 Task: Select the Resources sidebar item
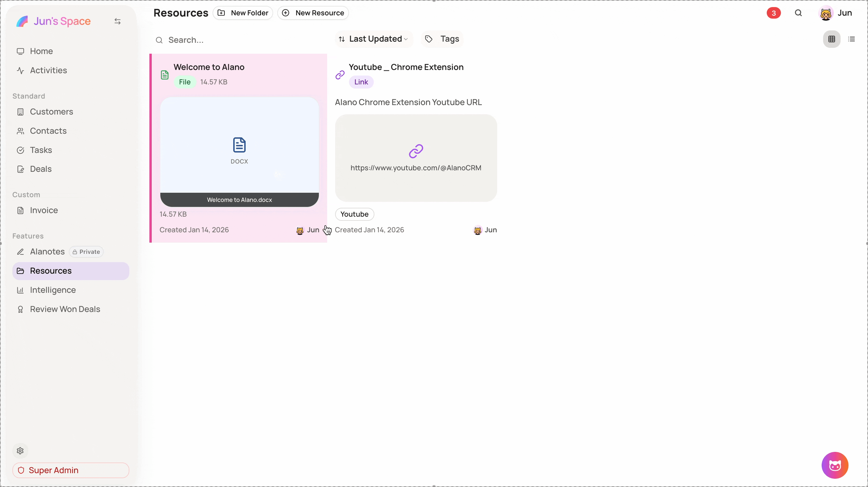71,271
